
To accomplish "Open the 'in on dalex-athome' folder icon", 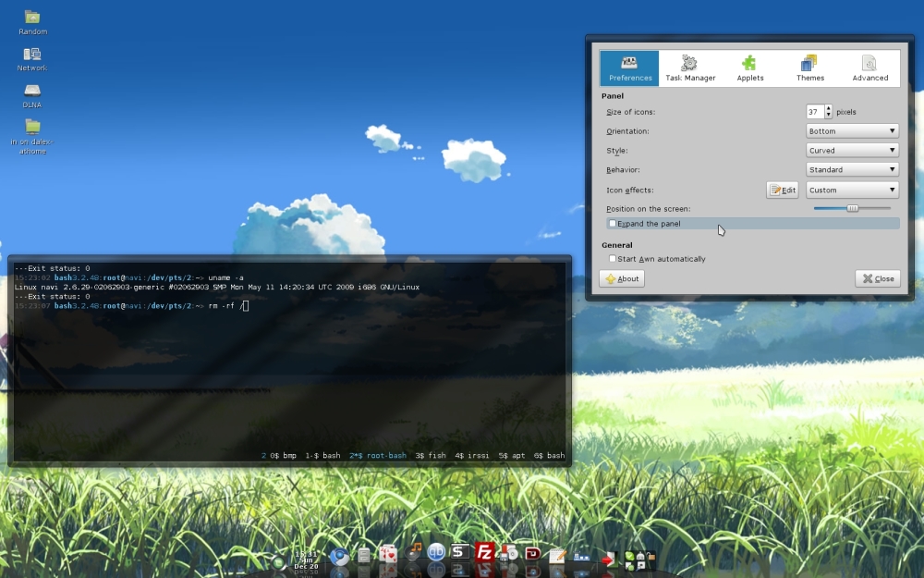I will pyautogui.click(x=32, y=137).
